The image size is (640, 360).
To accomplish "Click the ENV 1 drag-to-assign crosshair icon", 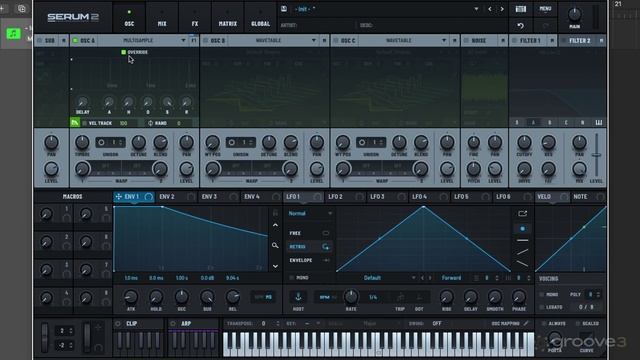I will click(x=118, y=197).
